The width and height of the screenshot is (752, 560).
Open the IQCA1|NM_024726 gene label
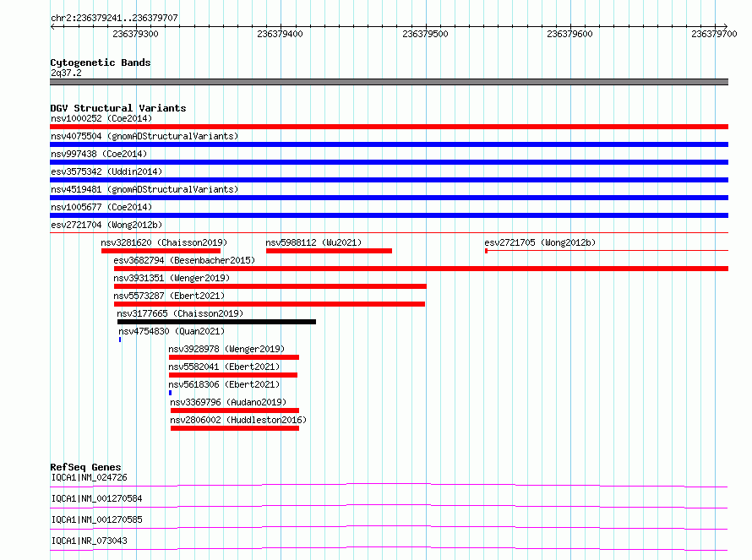pyautogui.click(x=90, y=477)
